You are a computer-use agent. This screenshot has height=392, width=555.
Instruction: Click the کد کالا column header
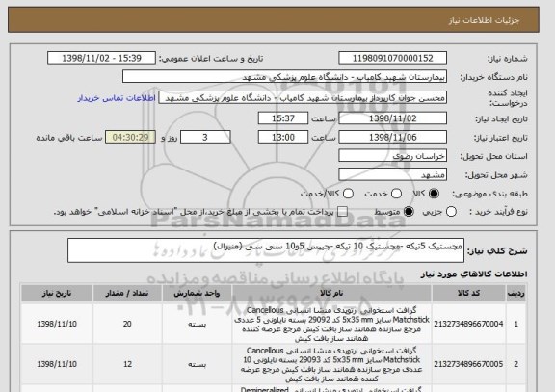[468, 294]
